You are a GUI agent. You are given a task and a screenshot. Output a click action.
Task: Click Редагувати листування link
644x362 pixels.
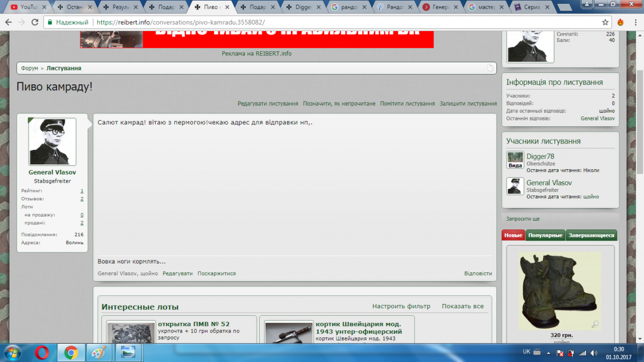point(268,103)
